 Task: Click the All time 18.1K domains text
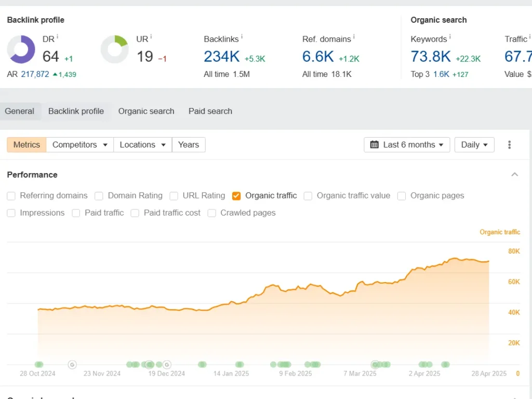327,74
